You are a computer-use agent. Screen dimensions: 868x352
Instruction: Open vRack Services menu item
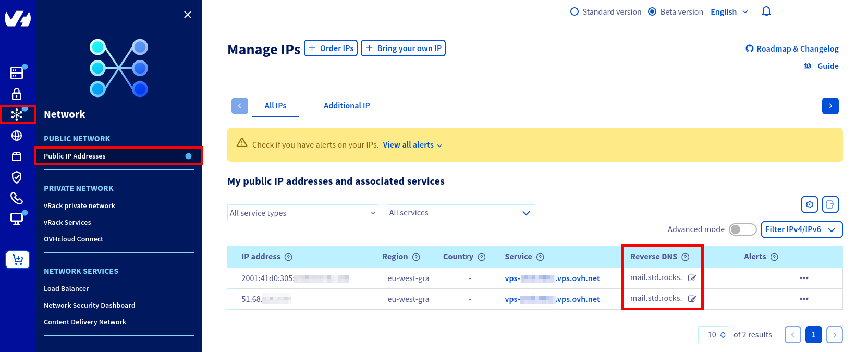(67, 223)
